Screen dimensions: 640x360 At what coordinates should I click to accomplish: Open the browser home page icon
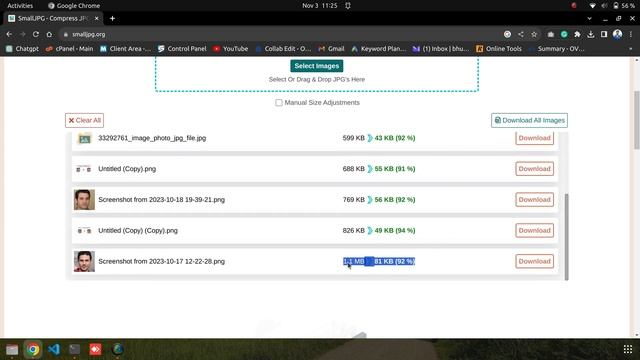49,34
